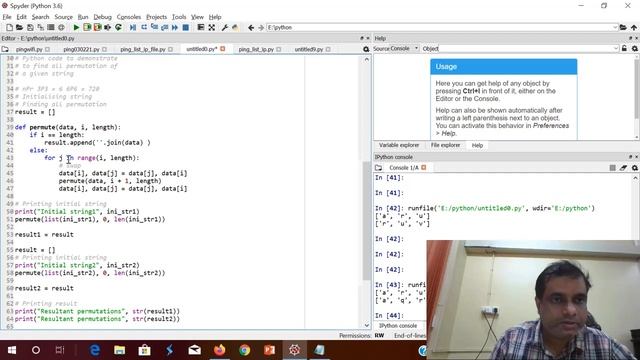Viewport: 640px width, 360px height.
Task: Run cell and advance icon
Action: pos(97,27)
